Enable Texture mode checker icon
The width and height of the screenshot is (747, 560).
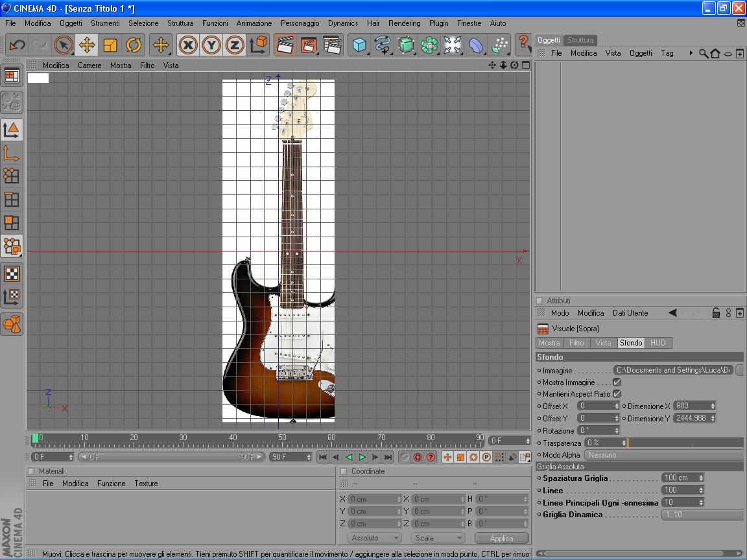point(12,274)
